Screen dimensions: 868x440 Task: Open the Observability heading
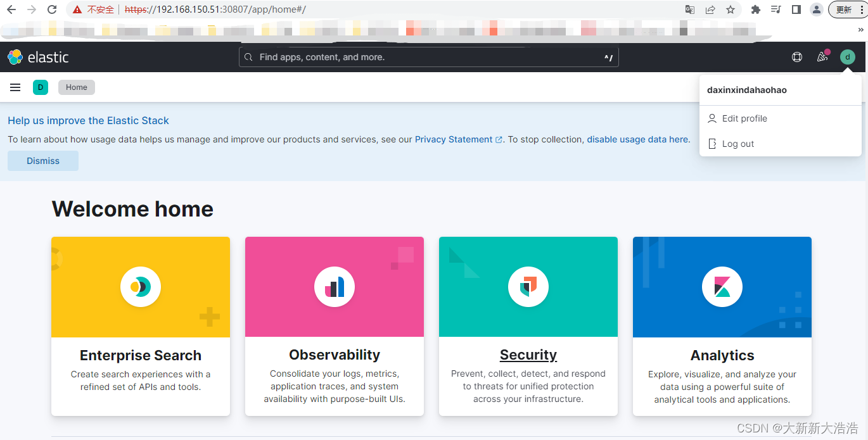pos(335,355)
